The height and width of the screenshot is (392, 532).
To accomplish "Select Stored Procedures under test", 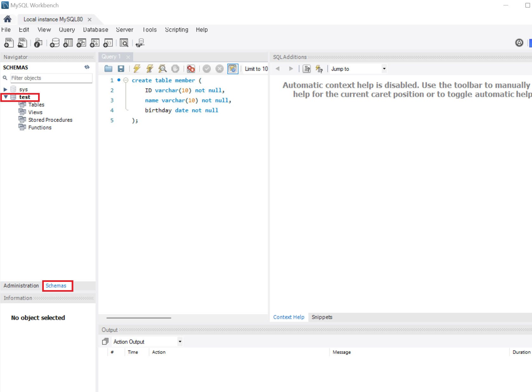I will pyautogui.click(x=50, y=120).
